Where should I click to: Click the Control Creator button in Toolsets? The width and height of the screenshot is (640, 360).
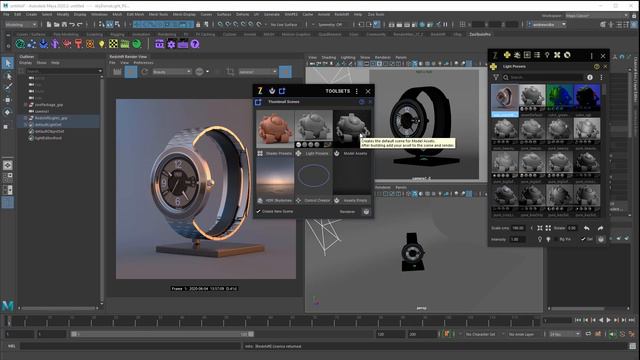click(x=313, y=200)
